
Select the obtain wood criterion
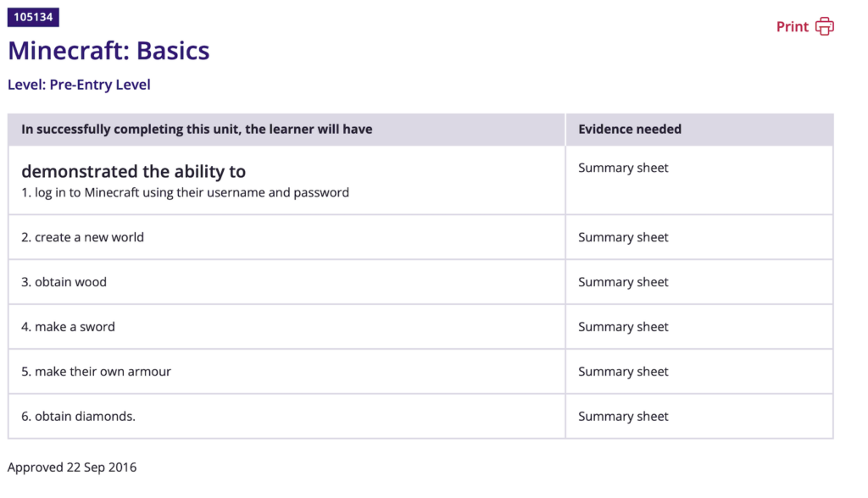tap(64, 282)
